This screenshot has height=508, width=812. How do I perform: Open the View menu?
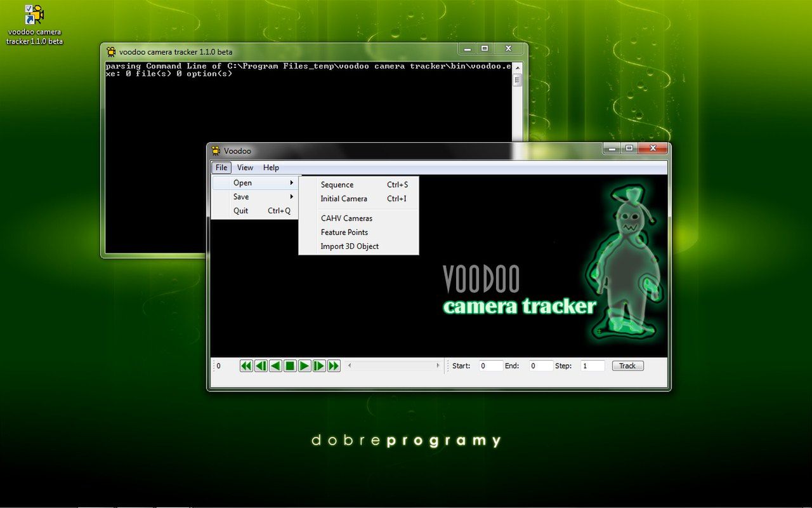(x=245, y=168)
